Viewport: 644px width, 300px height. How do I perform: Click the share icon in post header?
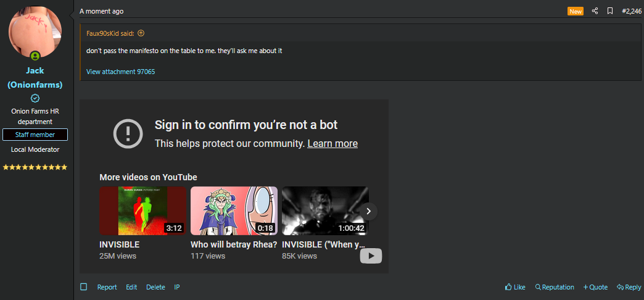(595, 11)
